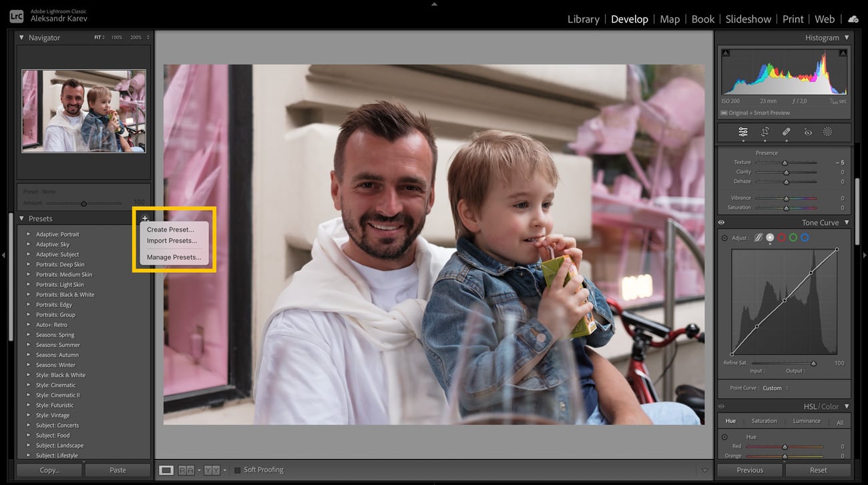868x485 pixels.
Task: Select the Loupe view icon in toolbar
Action: point(166,470)
